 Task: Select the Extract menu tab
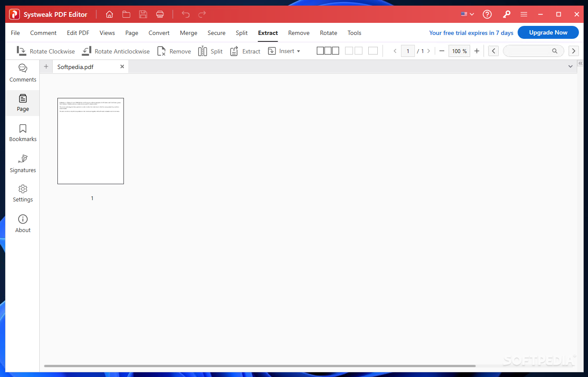[x=268, y=33]
